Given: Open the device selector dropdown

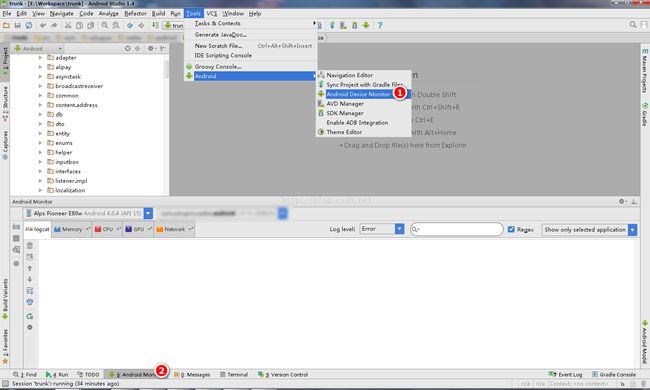Looking at the screenshot, I should (x=148, y=213).
